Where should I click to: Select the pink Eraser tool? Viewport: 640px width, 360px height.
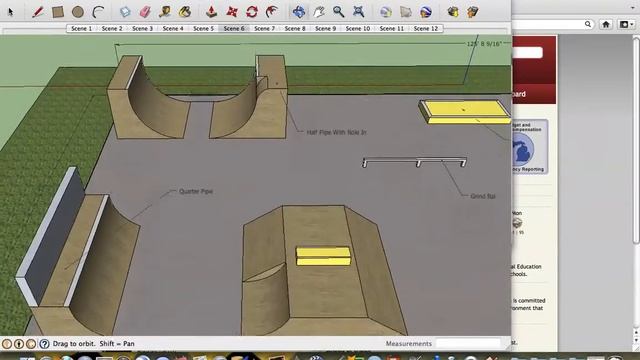[x=145, y=12]
